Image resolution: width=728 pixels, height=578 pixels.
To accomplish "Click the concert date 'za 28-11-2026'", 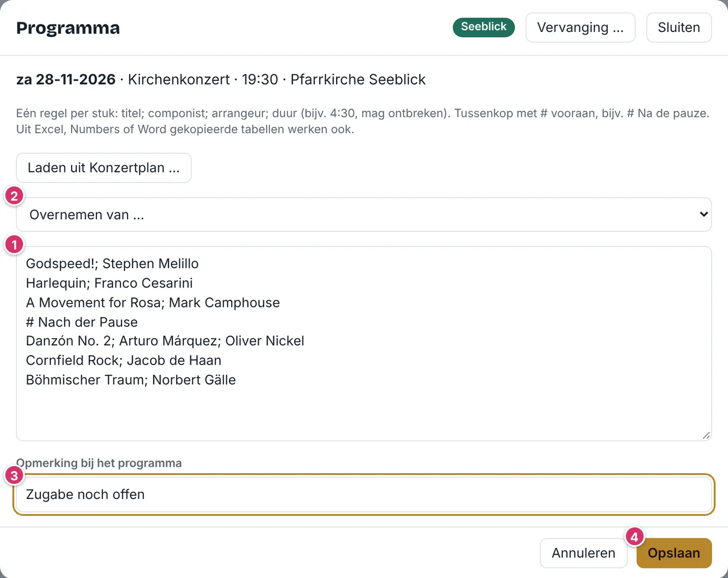I will [66, 80].
